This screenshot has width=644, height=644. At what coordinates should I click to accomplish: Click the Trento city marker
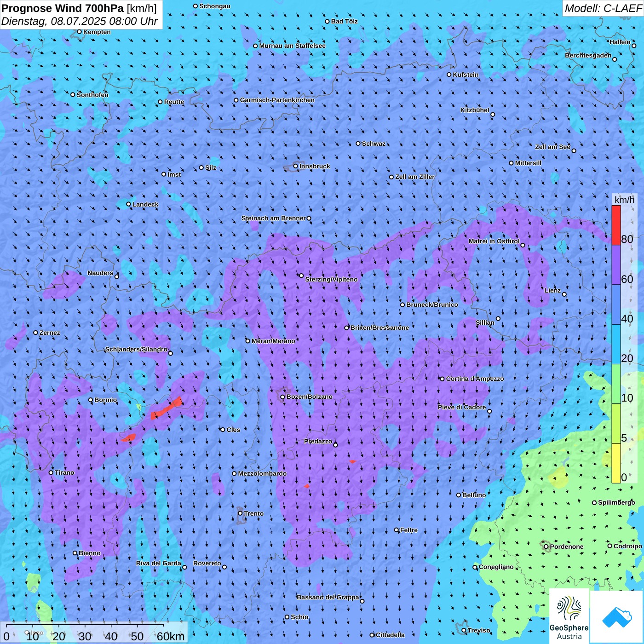240,513
